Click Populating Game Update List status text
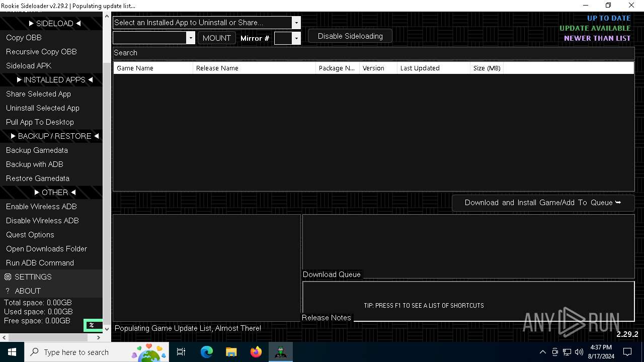Image resolution: width=644 pixels, height=362 pixels. tap(188, 328)
